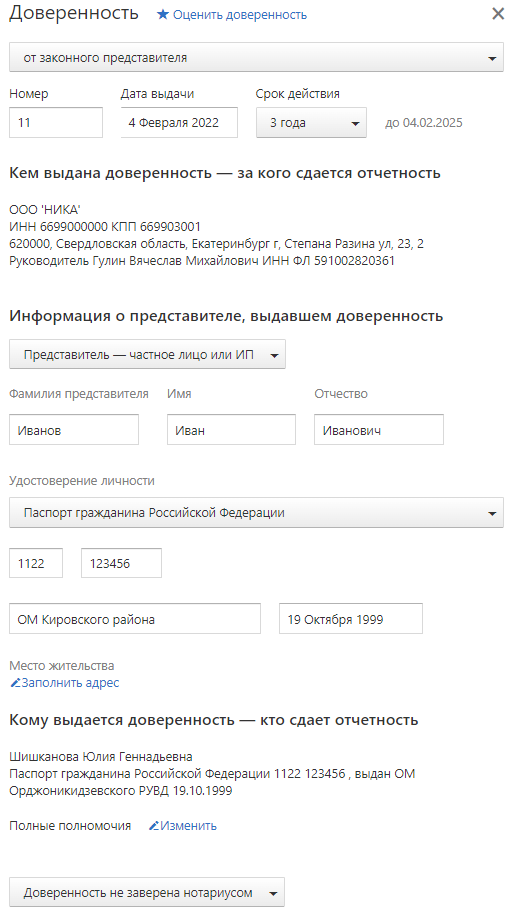This screenshot has height=921, width=512.
Task: Click Изменить next to Полные полномочия
Action: click(188, 825)
